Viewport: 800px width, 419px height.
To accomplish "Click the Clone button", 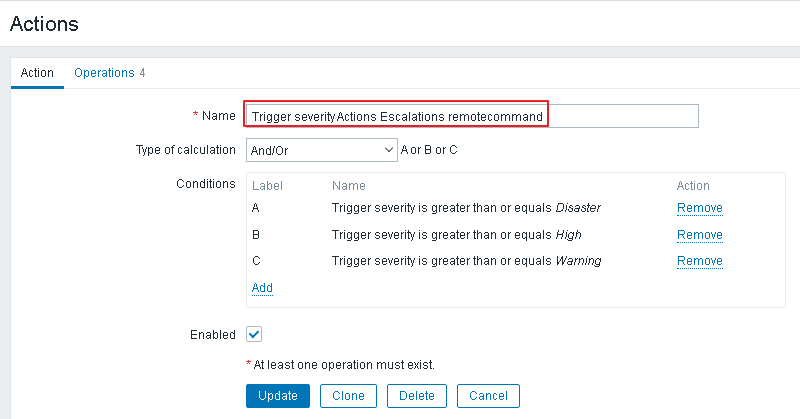I will pos(348,395).
